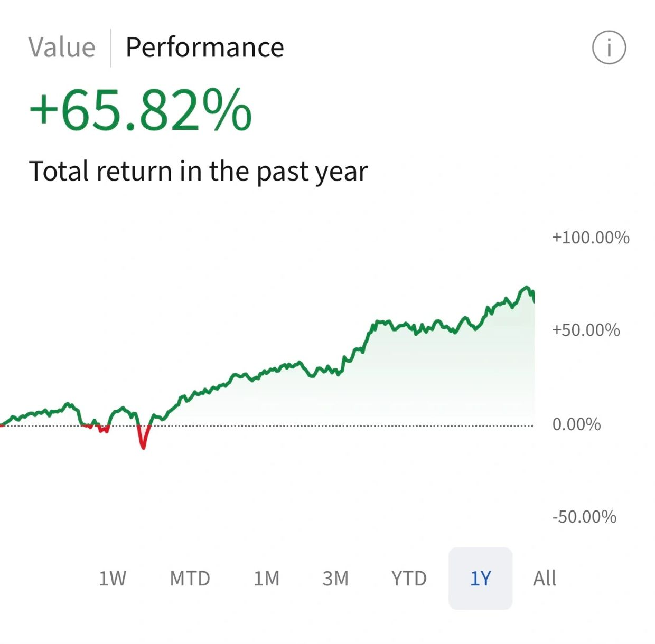Viewport: 655px width, 644px height.
Task: Click the +50.00% axis label
Action: pos(586,330)
